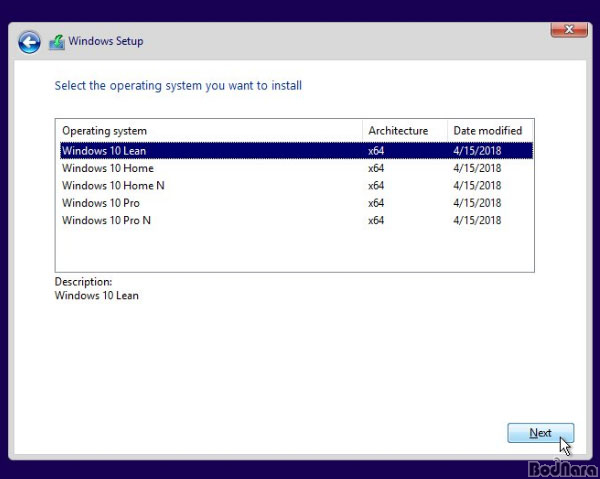The image size is (600, 479).
Task: Click the Windows 10 Lean description text
Action: pyautogui.click(x=96, y=295)
